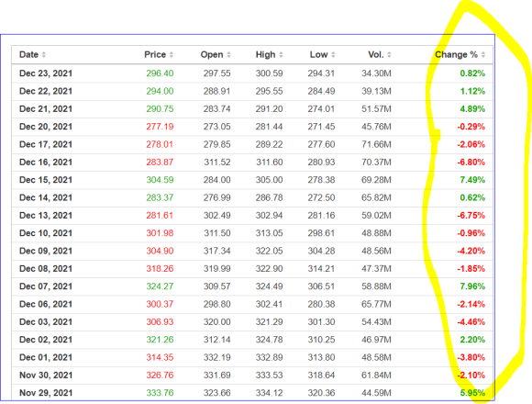Screen dimensions: 532x404
Task: Select the Nov 30, 2021 date cell
Action: 46,376
